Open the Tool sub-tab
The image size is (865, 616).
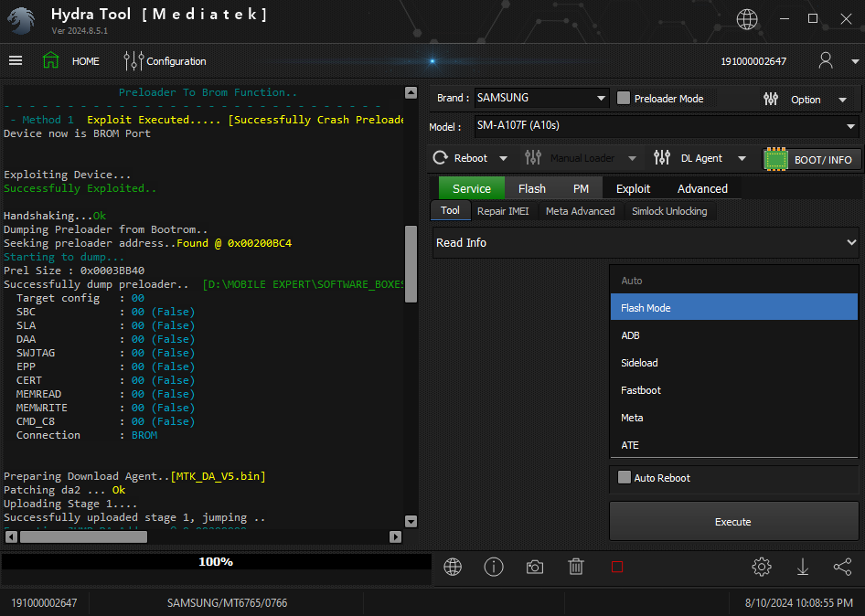pyautogui.click(x=450, y=210)
